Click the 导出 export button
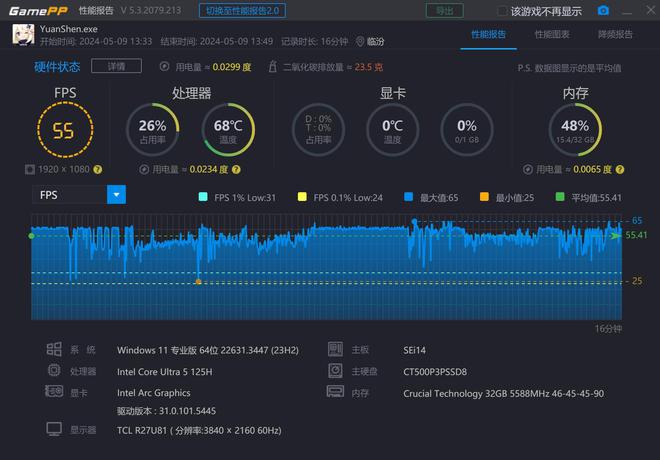The image size is (660, 460). [444, 11]
